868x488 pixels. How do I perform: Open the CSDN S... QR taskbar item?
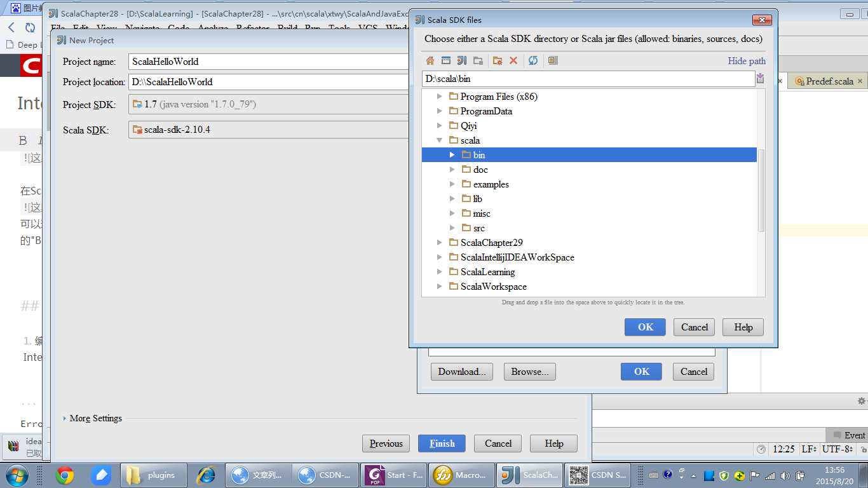point(597,475)
